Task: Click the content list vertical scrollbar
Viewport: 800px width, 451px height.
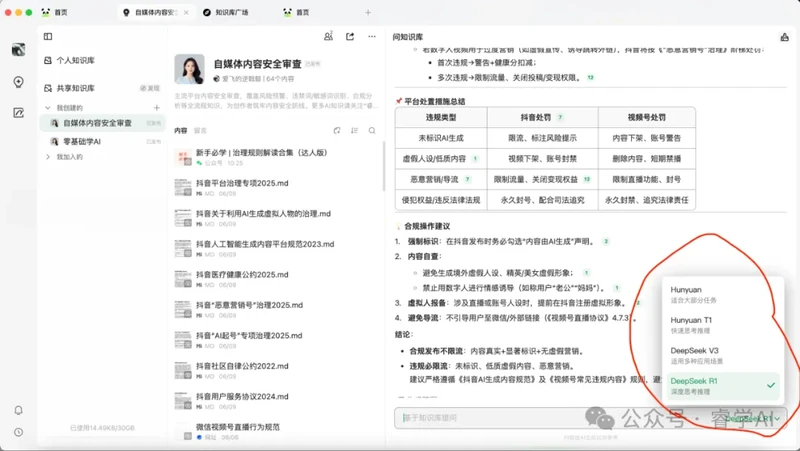Action: (384, 166)
